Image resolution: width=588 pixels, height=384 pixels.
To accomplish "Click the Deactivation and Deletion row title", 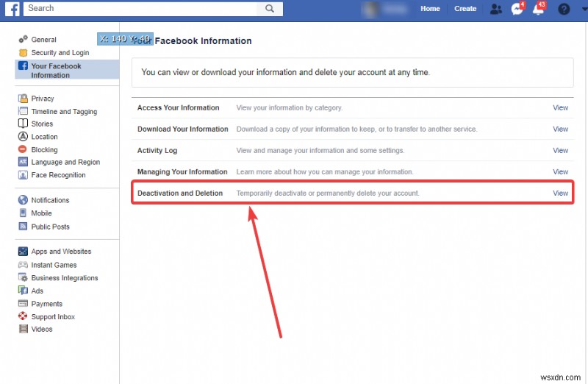I will 180,193.
